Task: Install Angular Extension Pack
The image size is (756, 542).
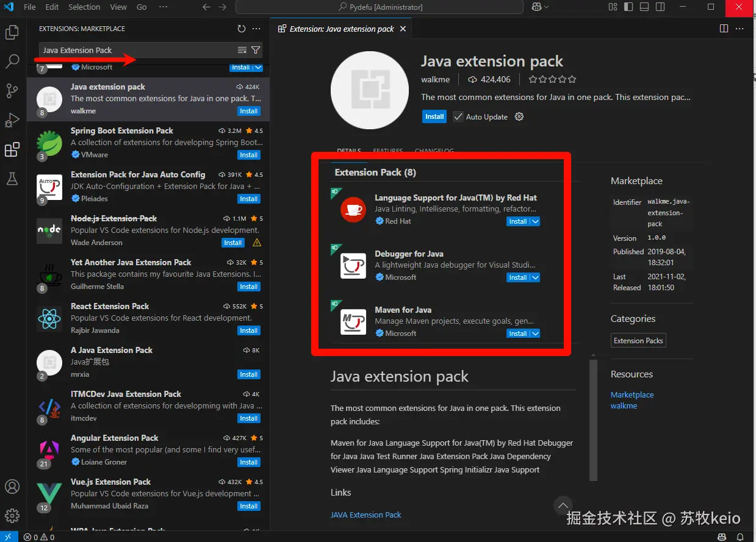Action: [249, 462]
